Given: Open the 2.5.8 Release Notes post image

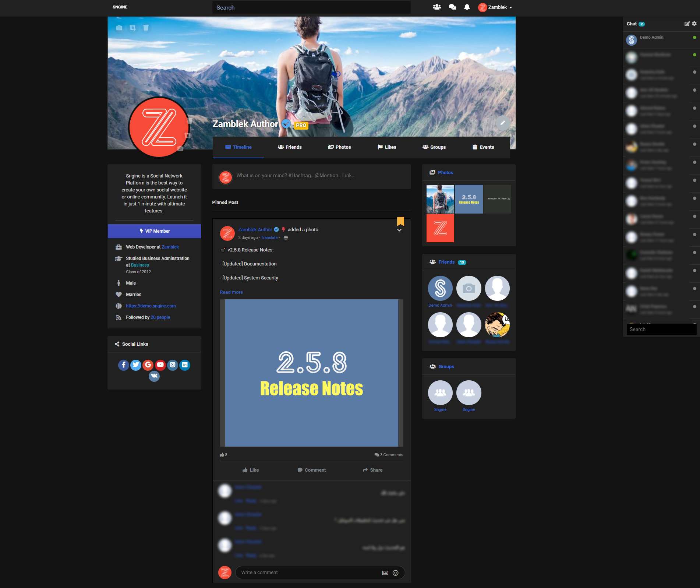Looking at the screenshot, I should (311, 373).
